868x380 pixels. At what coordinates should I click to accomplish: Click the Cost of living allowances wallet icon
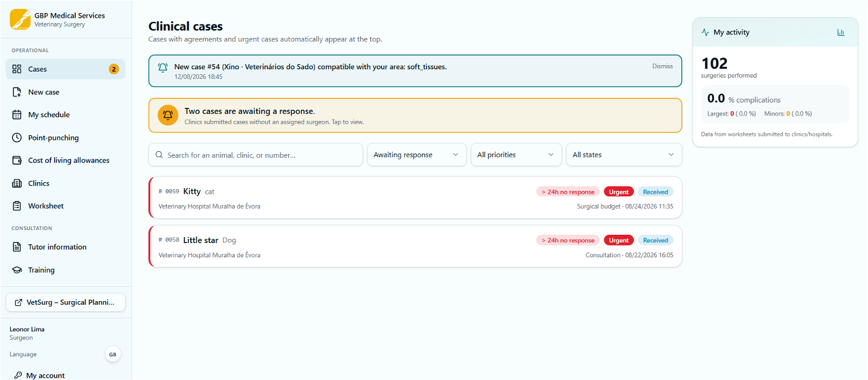point(17,161)
